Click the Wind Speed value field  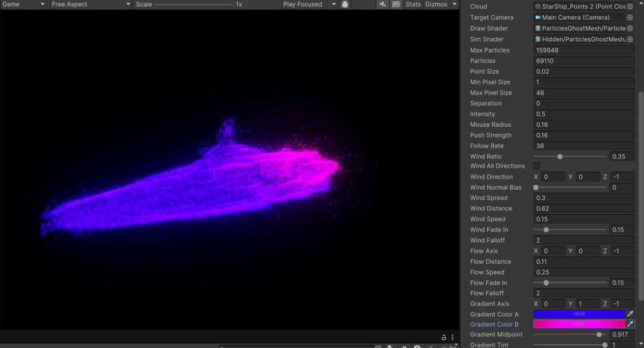[584, 219]
